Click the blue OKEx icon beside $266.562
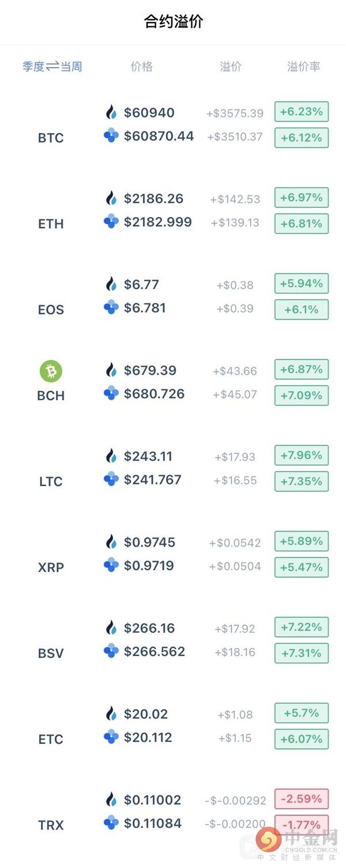346x868 pixels. pyautogui.click(x=111, y=651)
